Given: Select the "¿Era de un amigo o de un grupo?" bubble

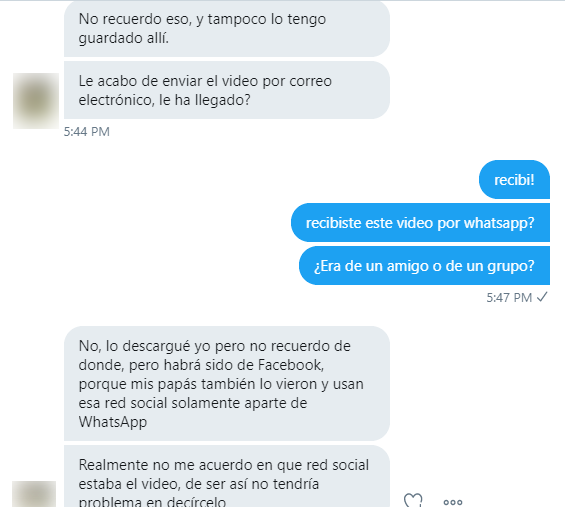Looking at the screenshot, I should [424, 266].
